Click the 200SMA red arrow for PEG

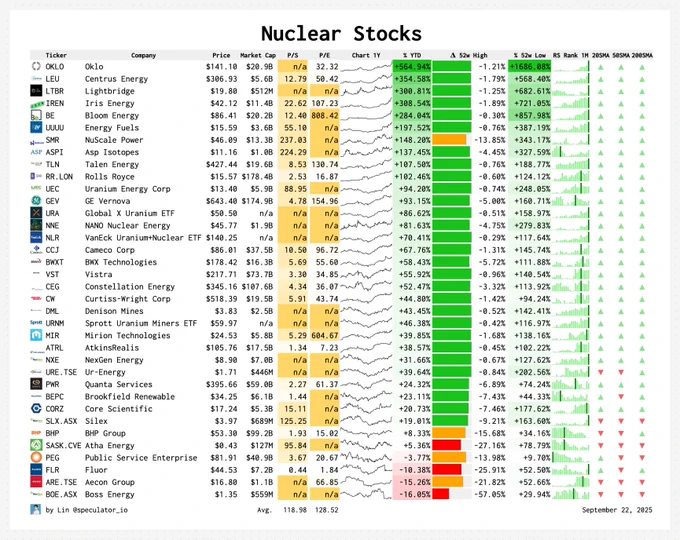click(642, 458)
